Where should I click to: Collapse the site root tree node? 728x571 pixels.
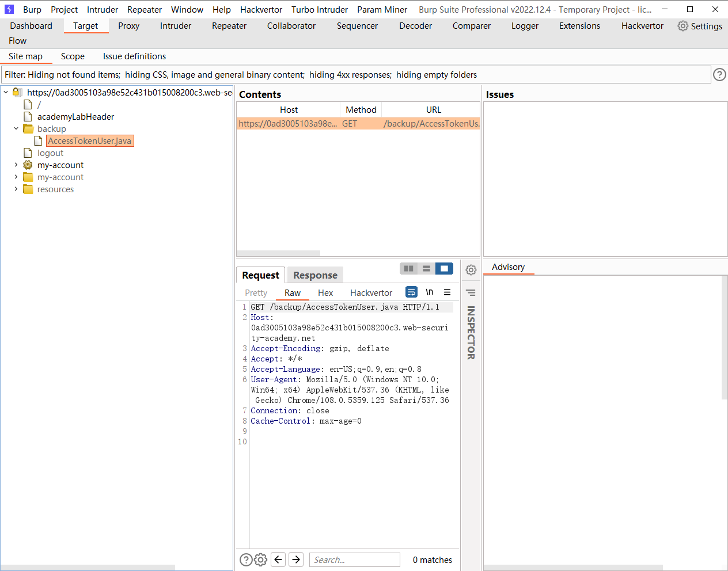click(6, 92)
